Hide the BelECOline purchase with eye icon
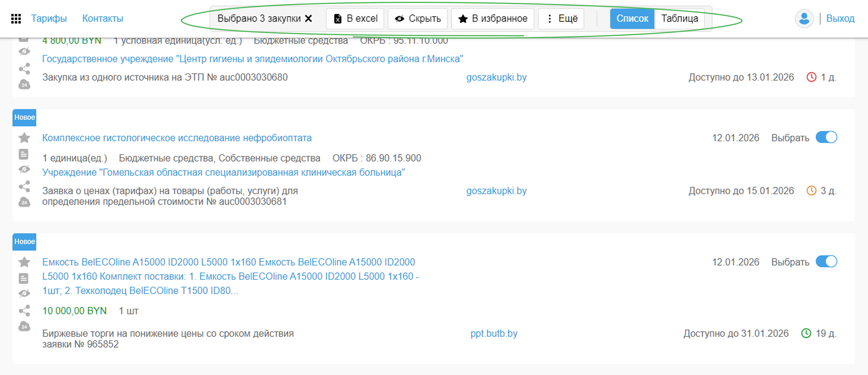 click(24, 293)
